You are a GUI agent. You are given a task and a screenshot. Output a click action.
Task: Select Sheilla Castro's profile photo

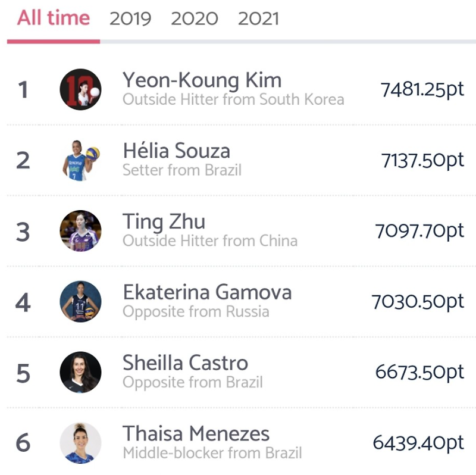point(81,372)
